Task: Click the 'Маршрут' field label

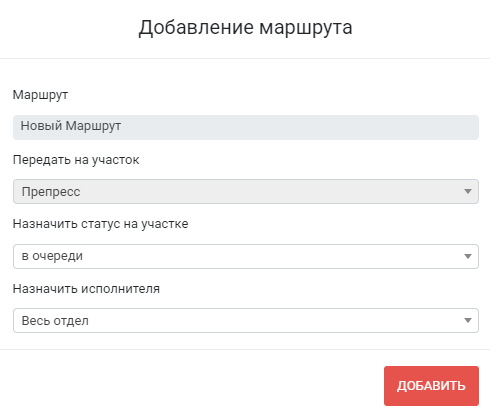Action: click(x=40, y=95)
